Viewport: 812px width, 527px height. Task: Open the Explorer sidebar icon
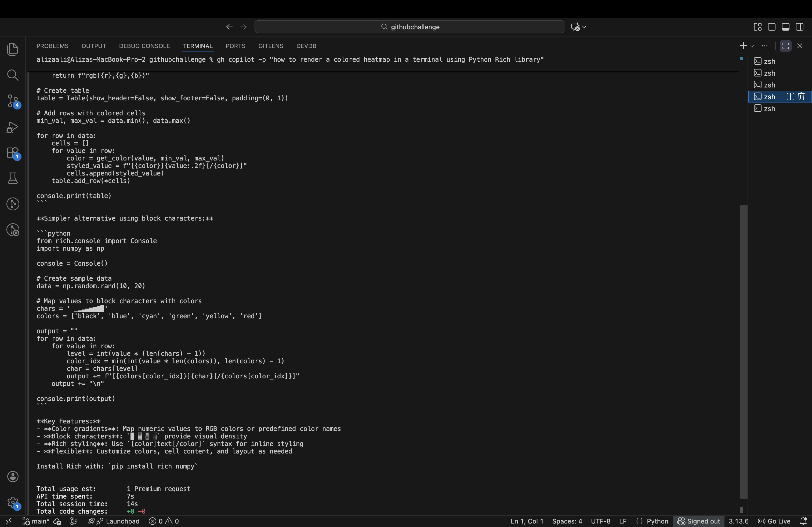13,49
